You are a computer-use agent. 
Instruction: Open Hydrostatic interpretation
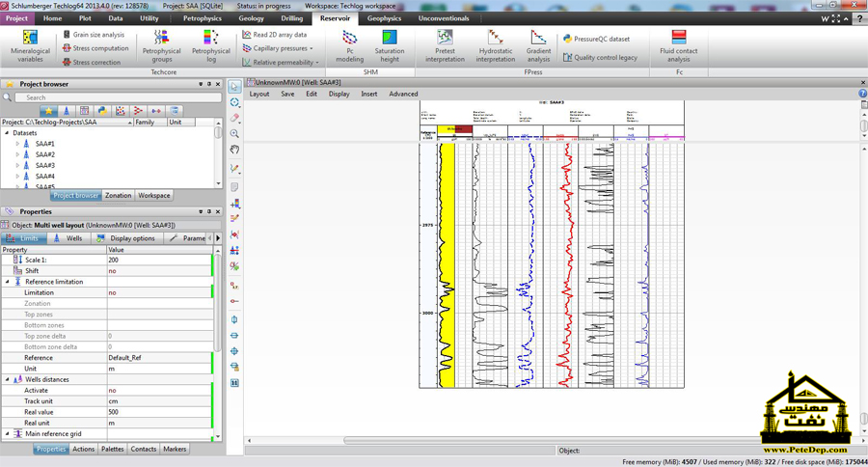click(x=496, y=46)
